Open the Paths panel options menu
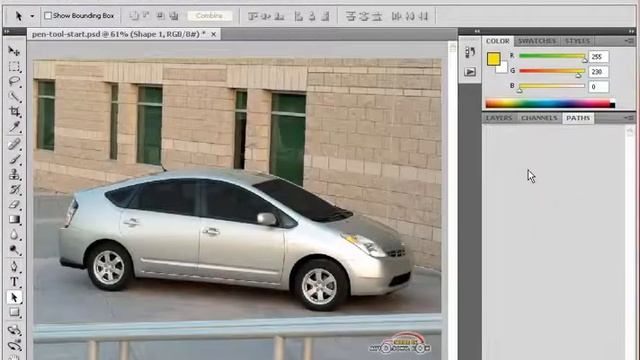 (629, 118)
